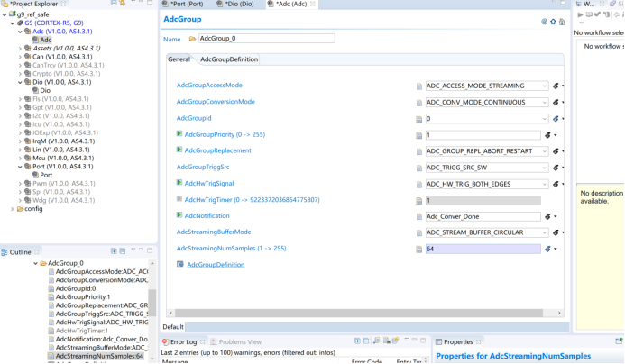Select the Error Log tab
This screenshot has height=364, width=625.
tap(183, 341)
